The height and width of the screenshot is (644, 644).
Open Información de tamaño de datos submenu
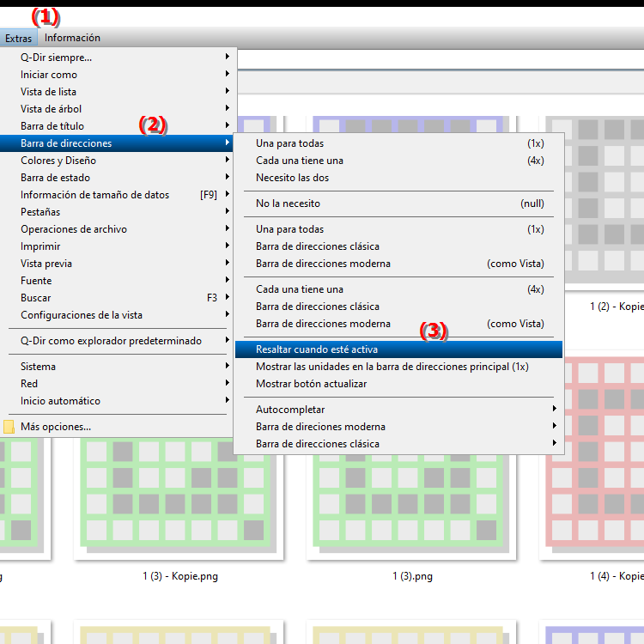point(118,195)
